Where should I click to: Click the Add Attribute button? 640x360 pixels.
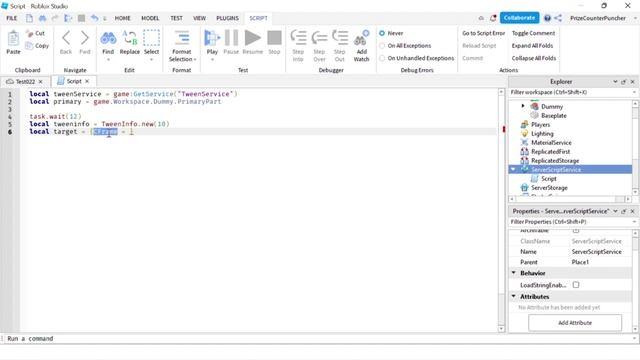click(x=575, y=322)
